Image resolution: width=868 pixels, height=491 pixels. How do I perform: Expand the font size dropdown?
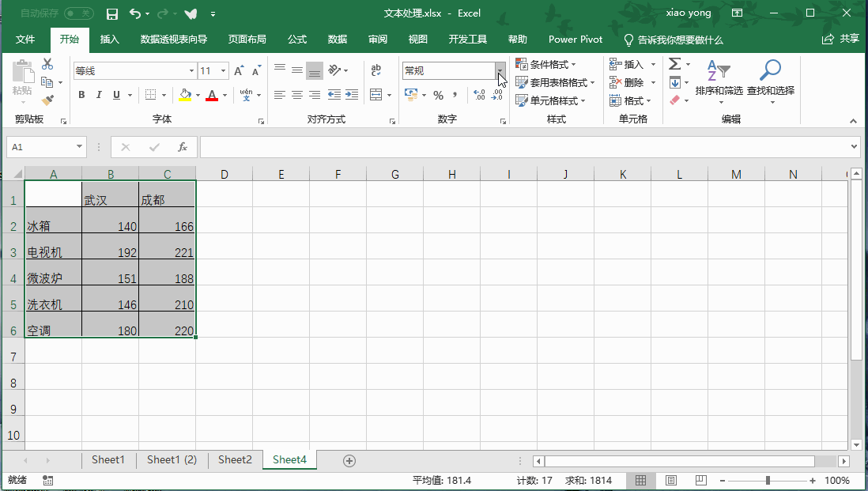223,70
